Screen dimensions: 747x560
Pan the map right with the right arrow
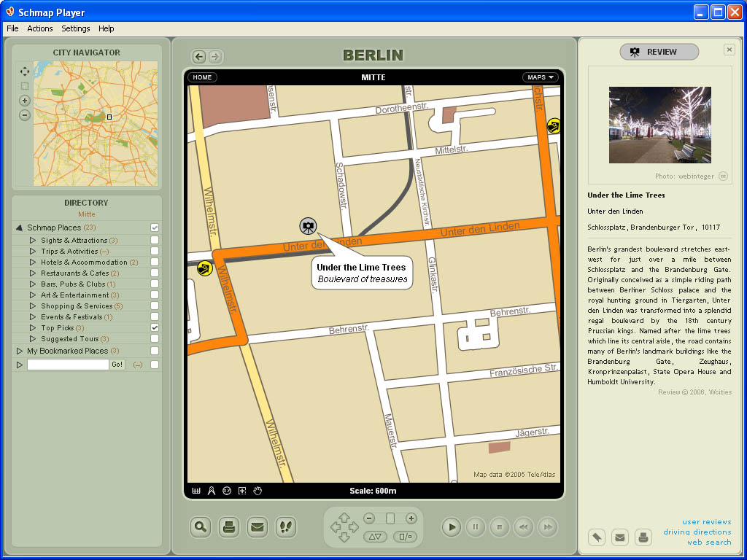click(354, 527)
